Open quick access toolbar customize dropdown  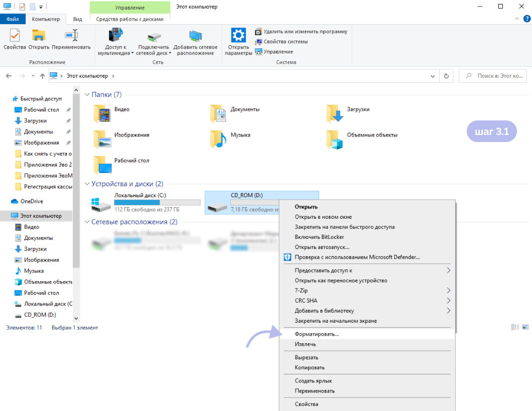coord(41,7)
